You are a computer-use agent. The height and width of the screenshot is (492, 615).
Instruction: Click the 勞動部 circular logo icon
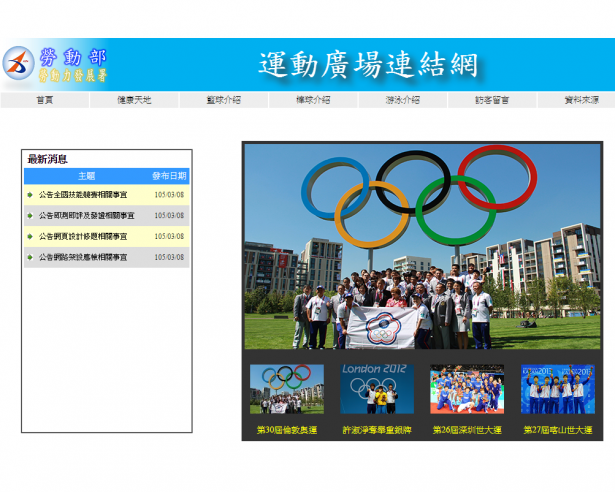(18, 63)
